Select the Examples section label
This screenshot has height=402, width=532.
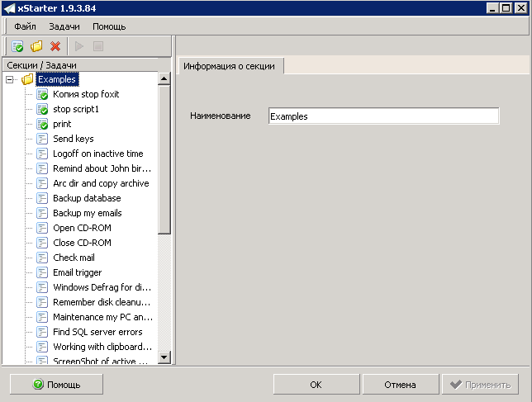click(x=57, y=79)
